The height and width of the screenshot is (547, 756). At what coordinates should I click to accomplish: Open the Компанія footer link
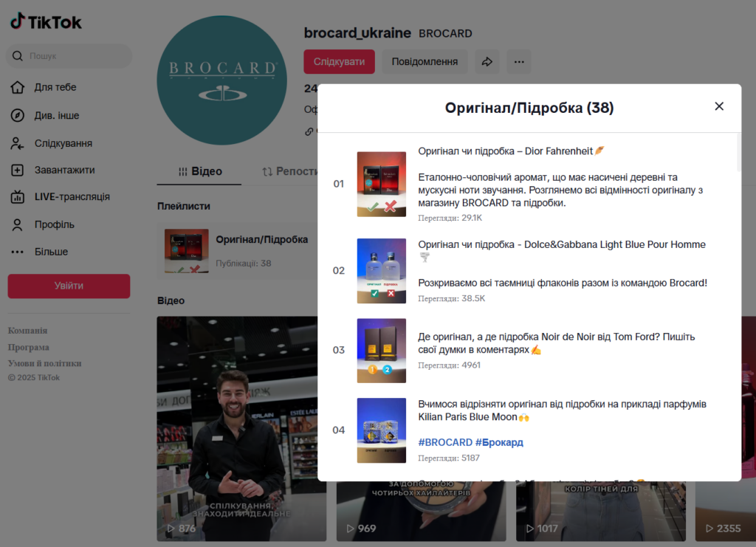click(x=27, y=331)
